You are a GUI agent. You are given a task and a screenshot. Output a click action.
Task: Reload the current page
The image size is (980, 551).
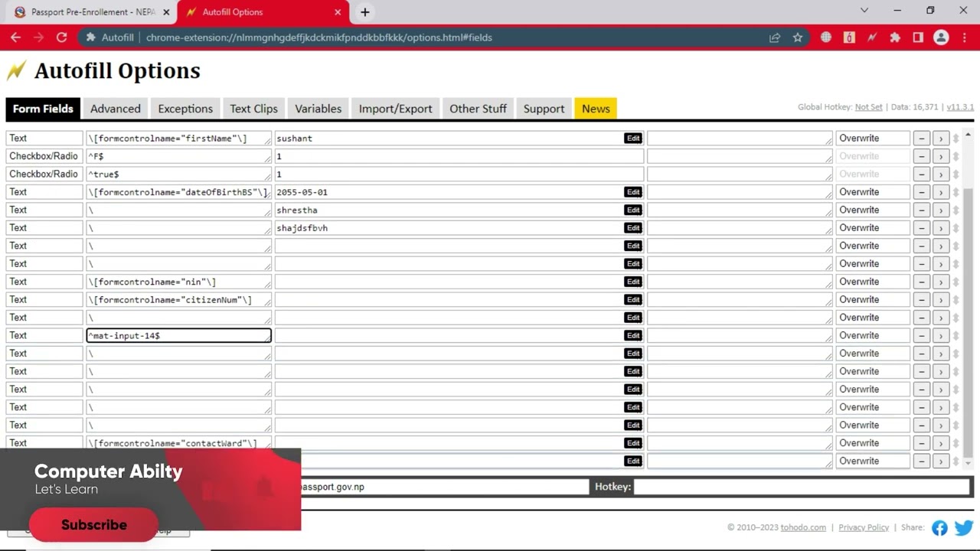pyautogui.click(x=61, y=37)
